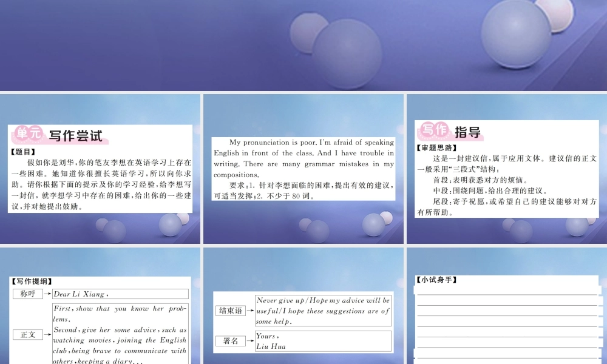The width and height of the screenshot is (607, 364).
Task: Click the 署名 label box
Action: (x=230, y=341)
